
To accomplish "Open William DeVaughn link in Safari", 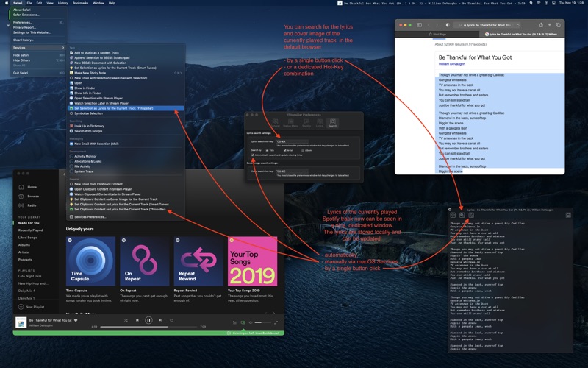I will (451, 64).
